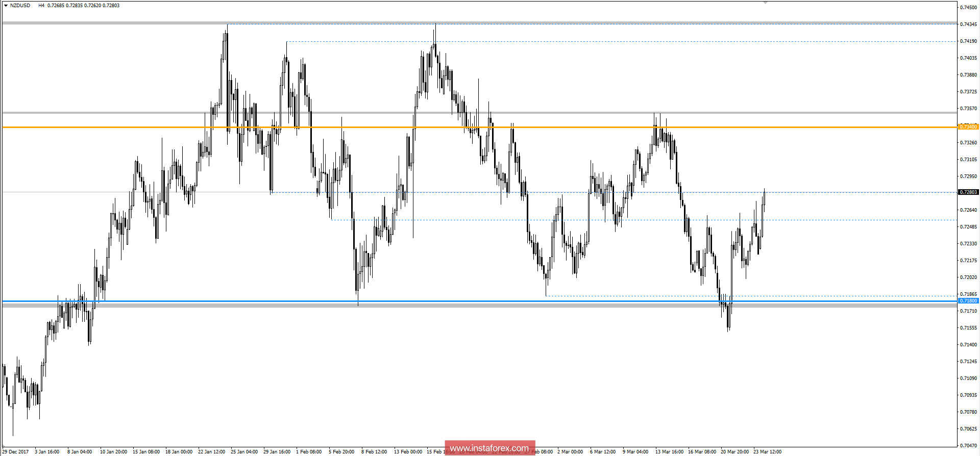Select the blue horizontal line at 0.71800
Screen dimensions: 980x456
click(x=479, y=301)
